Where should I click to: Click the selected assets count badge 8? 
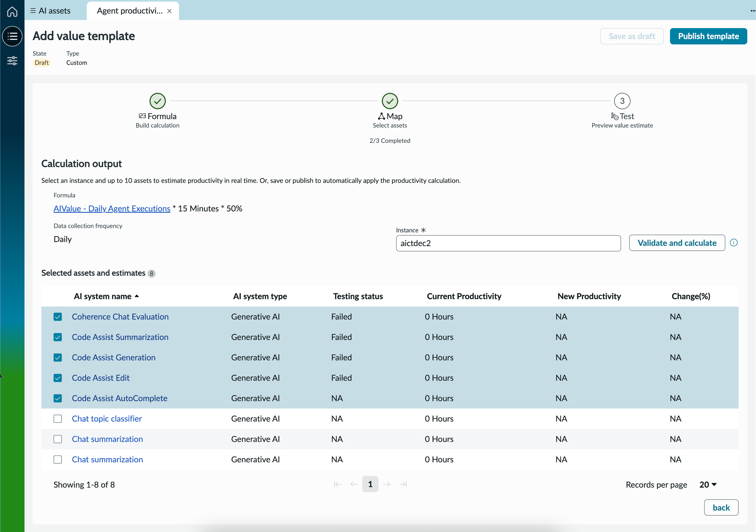pyautogui.click(x=152, y=273)
